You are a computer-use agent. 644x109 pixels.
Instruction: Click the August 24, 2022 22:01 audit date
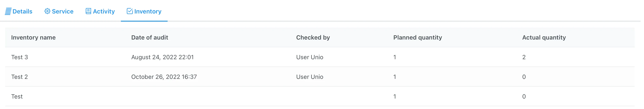(x=162, y=57)
